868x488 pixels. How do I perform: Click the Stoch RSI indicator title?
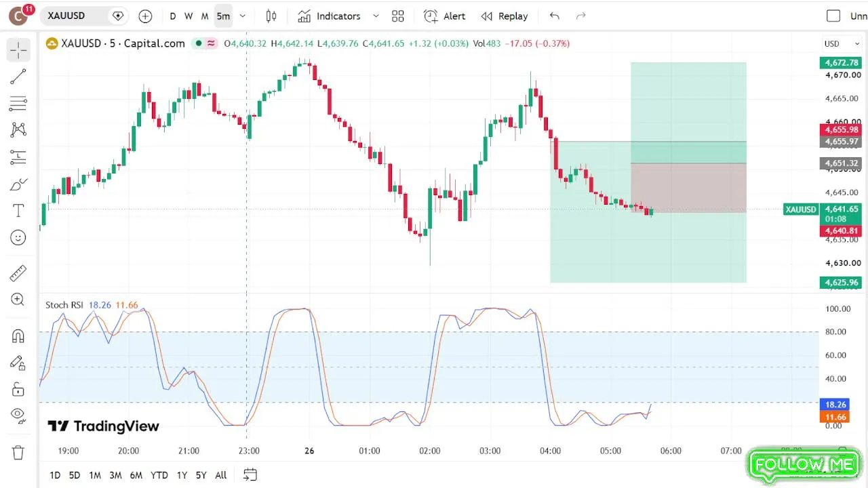(64, 305)
